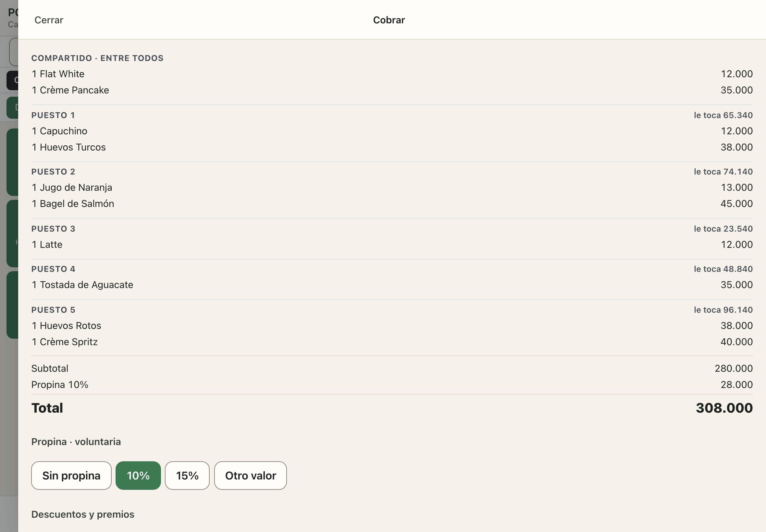Click the PUESTO 4 section header
The image size is (766, 532).
pos(53,269)
